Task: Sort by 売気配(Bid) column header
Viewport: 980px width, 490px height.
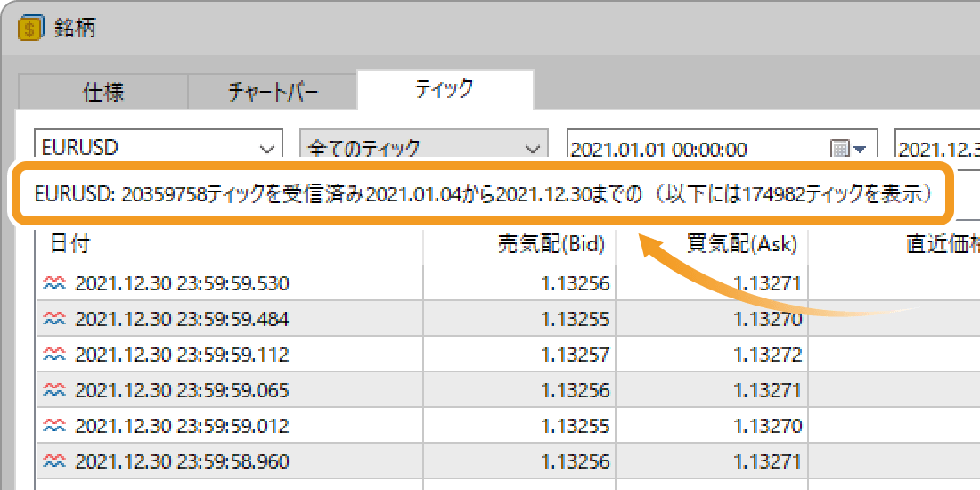Action: click(519, 245)
